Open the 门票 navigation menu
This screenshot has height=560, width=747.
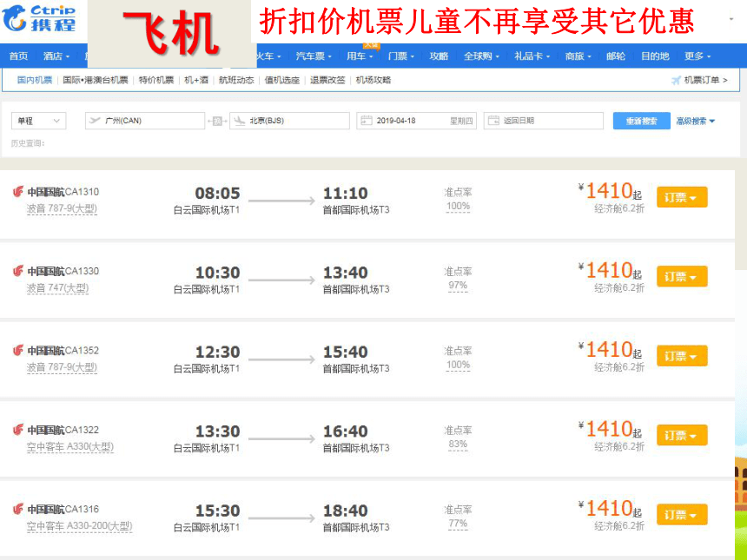401,56
